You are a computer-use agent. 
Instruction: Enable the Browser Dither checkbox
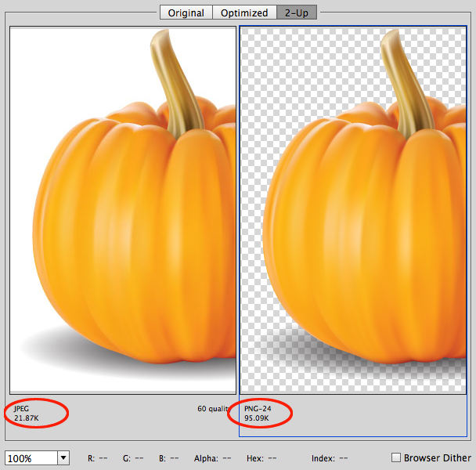(x=396, y=457)
